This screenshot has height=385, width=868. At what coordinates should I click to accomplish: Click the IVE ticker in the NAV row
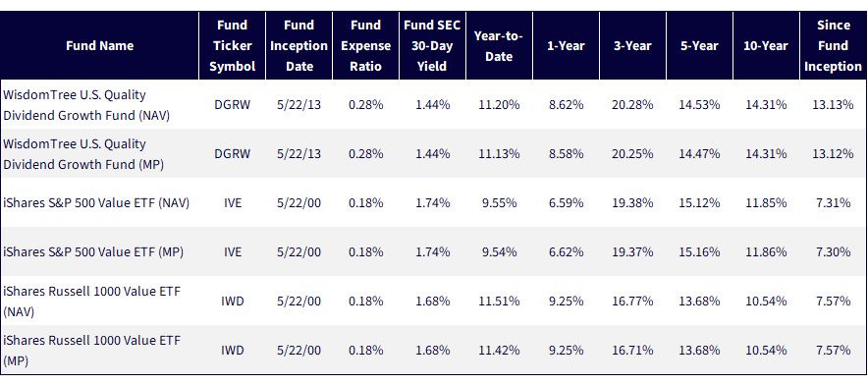coord(233,203)
